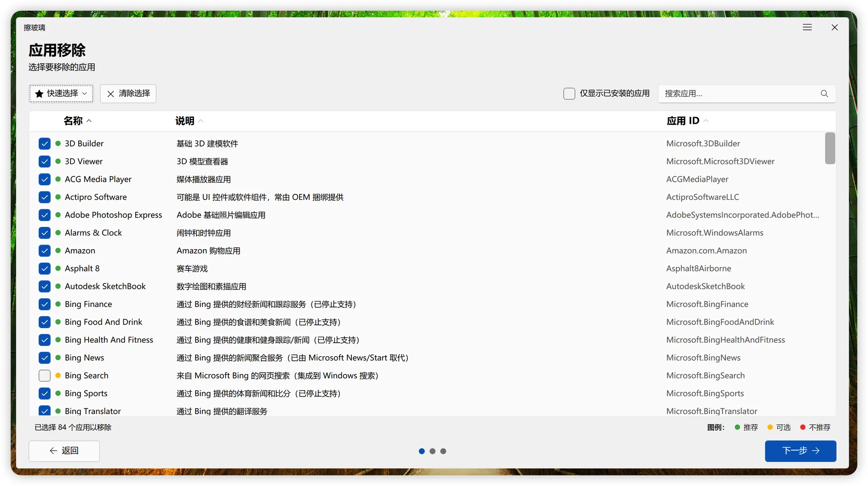Click the 清除选择 button

coord(128,94)
